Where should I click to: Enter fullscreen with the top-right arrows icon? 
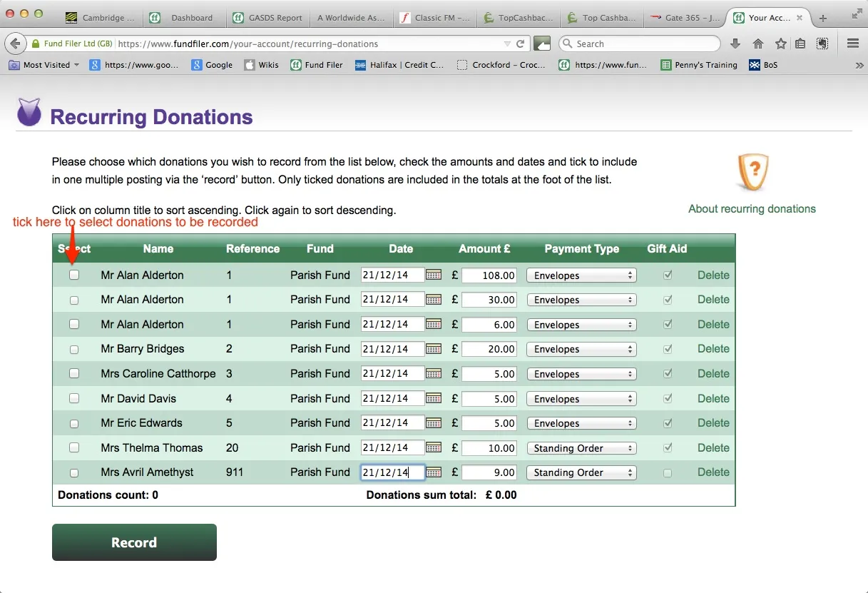click(x=857, y=13)
